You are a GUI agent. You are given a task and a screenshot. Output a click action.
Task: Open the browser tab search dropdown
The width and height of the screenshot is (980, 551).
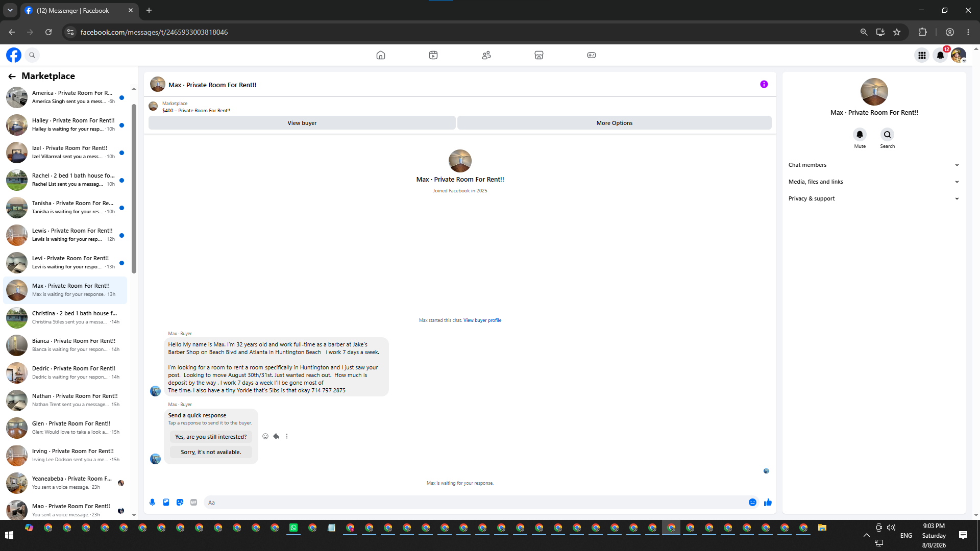click(10, 10)
